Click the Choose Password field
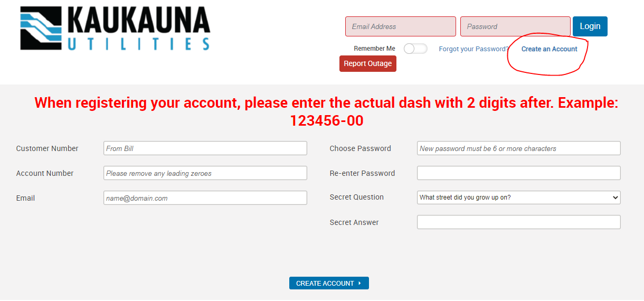Image resolution: width=644 pixels, height=301 pixels. (x=518, y=148)
